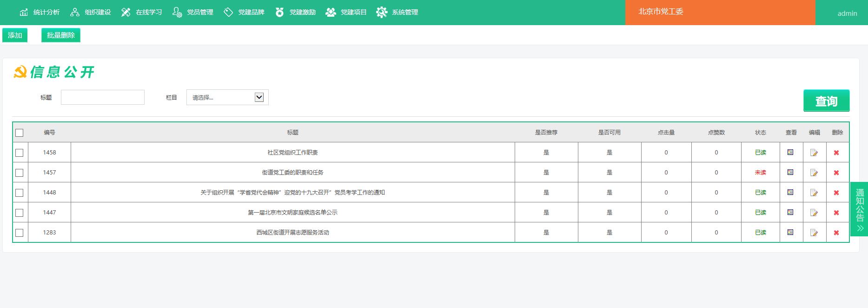The image size is (868, 308).
Task: Open the 系统管理 menu
Action: (398, 12)
